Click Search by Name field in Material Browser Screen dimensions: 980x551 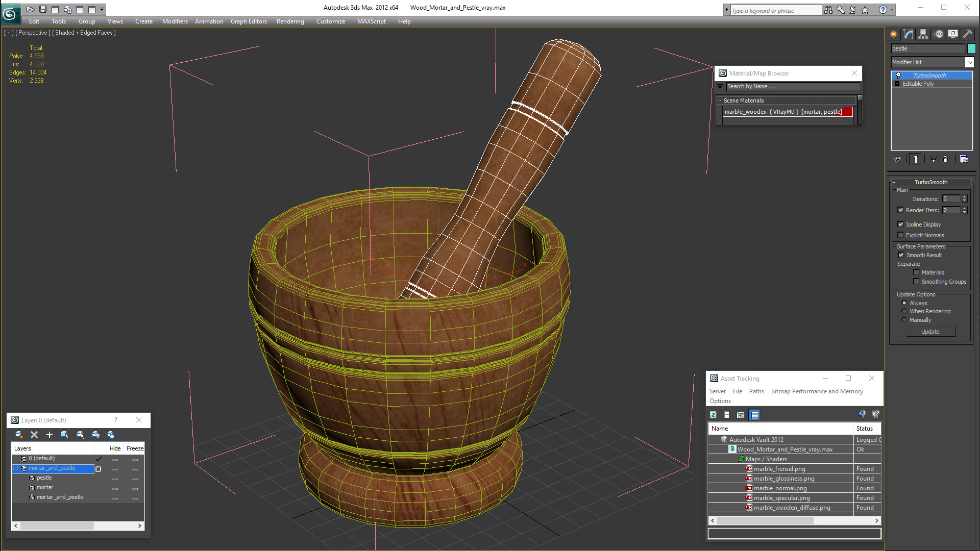click(793, 87)
